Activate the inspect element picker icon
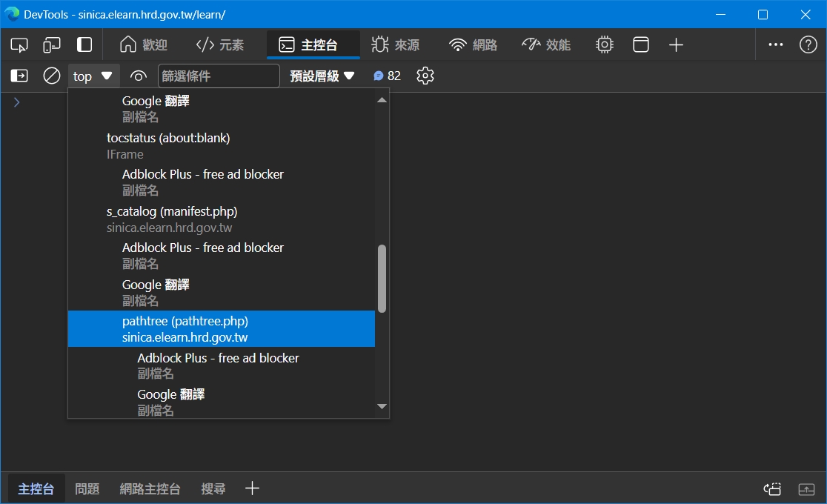 pyautogui.click(x=19, y=45)
